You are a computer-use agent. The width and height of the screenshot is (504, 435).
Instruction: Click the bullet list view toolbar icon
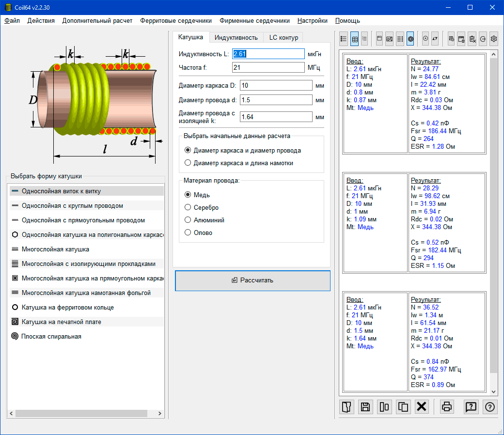344,39
